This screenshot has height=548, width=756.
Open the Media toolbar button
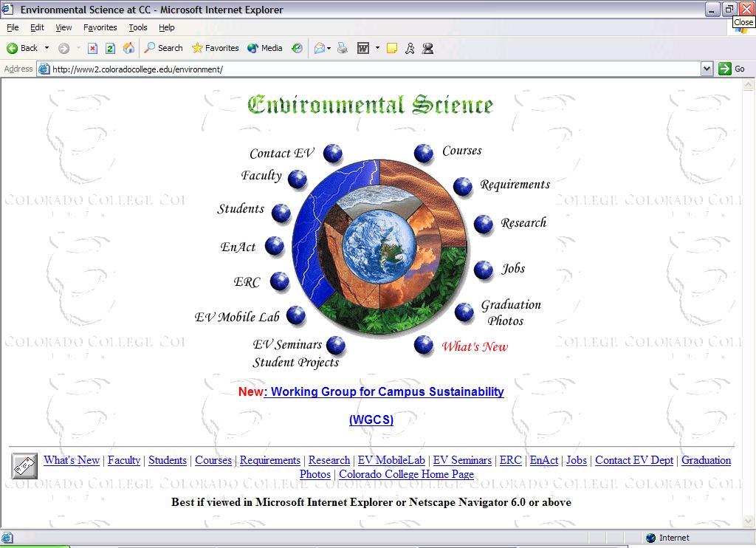click(x=265, y=48)
